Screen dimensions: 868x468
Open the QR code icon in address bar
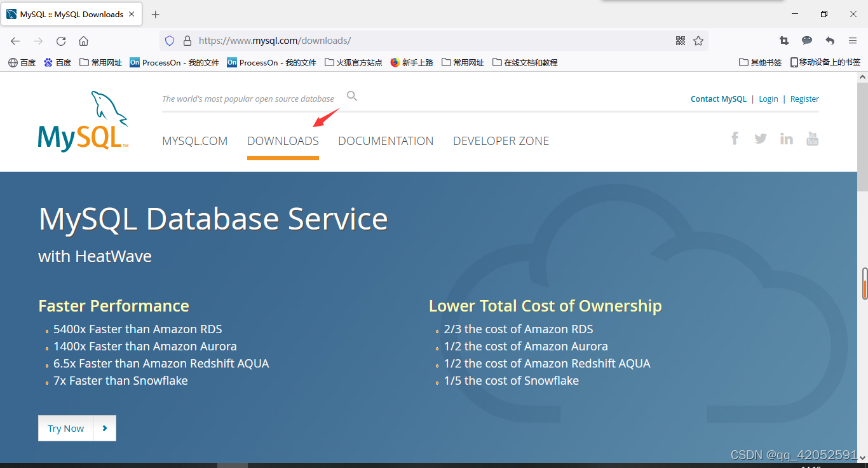(x=681, y=41)
